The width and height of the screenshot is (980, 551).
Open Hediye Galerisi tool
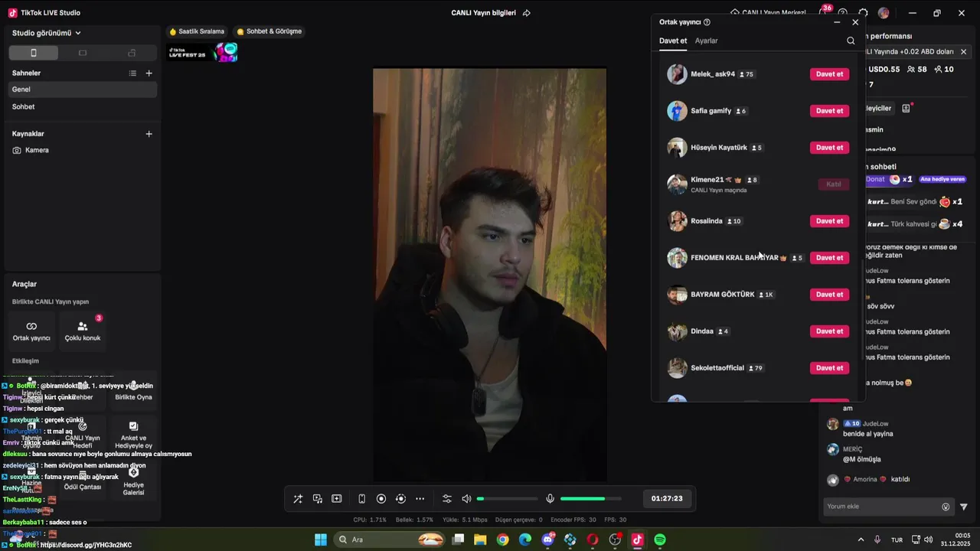click(x=133, y=480)
